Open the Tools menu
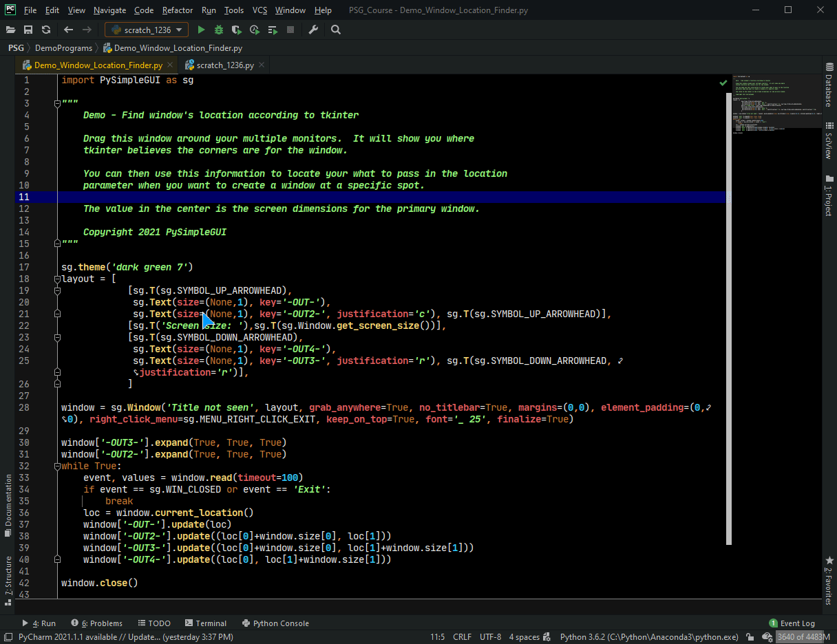 [x=234, y=10]
